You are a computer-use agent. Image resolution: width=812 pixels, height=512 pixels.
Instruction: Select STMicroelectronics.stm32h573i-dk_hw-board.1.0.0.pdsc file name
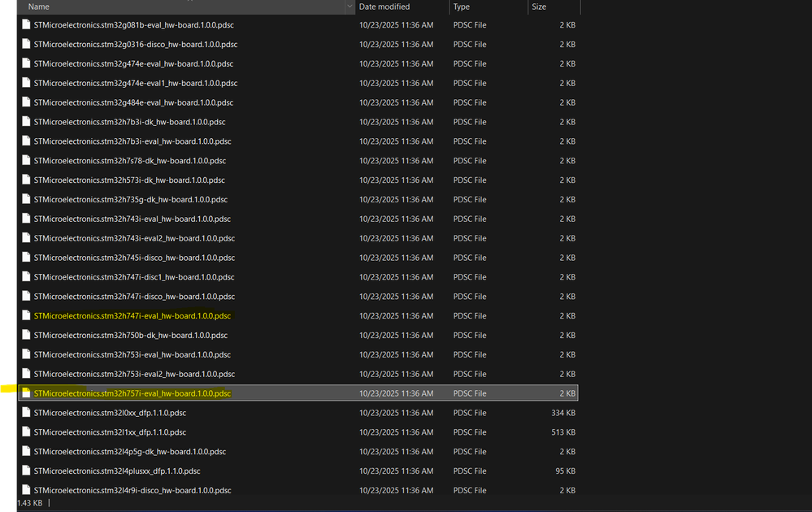coord(129,180)
